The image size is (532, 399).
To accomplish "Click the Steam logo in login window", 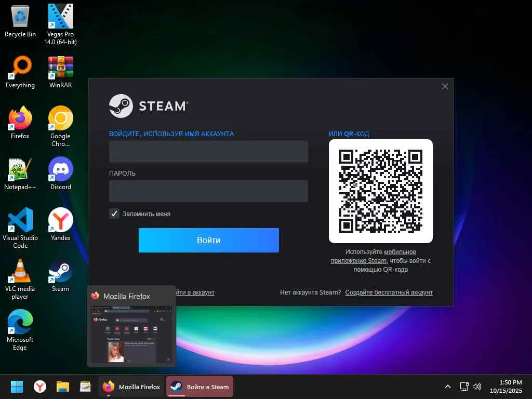I will (149, 106).
